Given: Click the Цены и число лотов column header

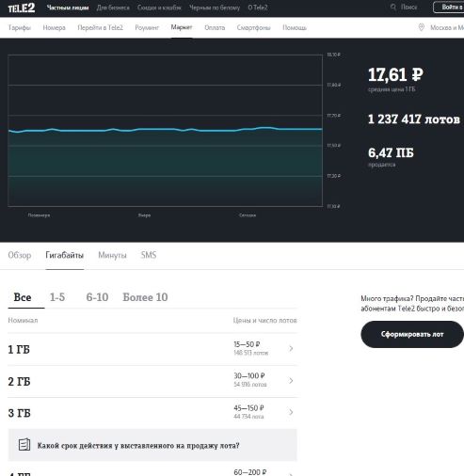Looking at the screenshot, I should pos(264,320).
